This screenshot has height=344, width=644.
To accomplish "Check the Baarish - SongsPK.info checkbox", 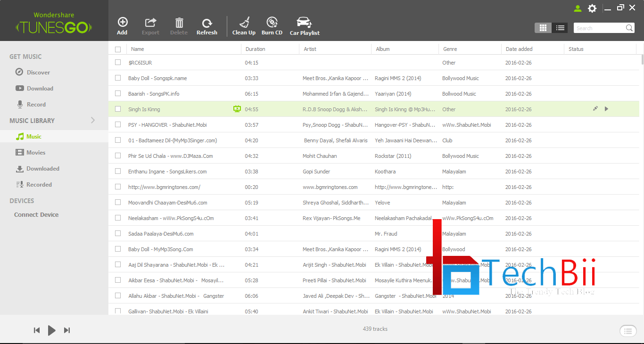I will pos(118,93).
